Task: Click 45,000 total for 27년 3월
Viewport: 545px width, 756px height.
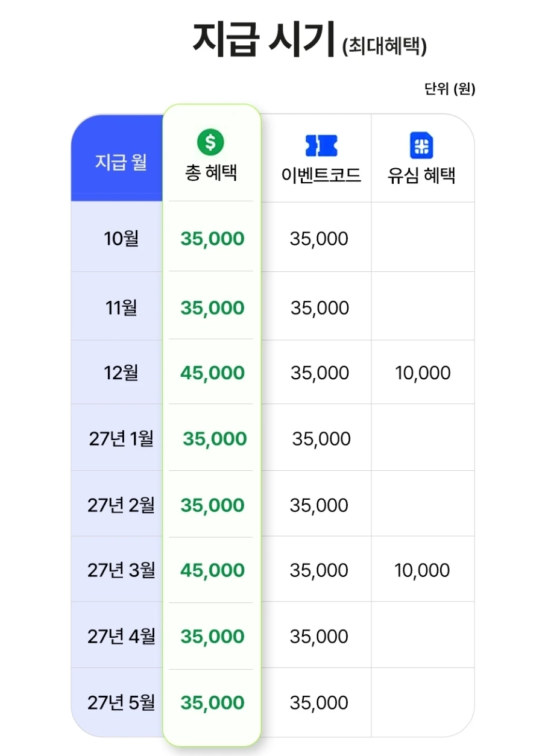Action: coord(212,570)
